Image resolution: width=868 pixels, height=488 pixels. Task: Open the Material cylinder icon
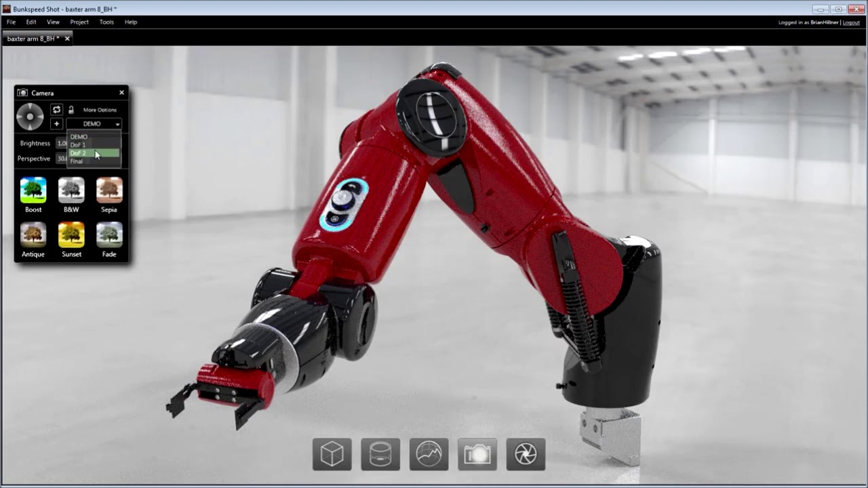[380, 454]
